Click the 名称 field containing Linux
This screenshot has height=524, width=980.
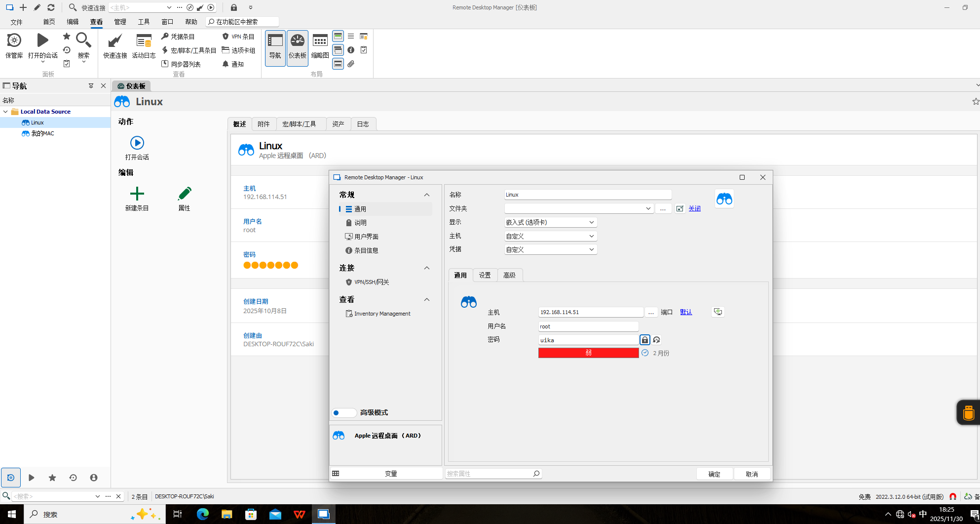[x=588, y=195]
